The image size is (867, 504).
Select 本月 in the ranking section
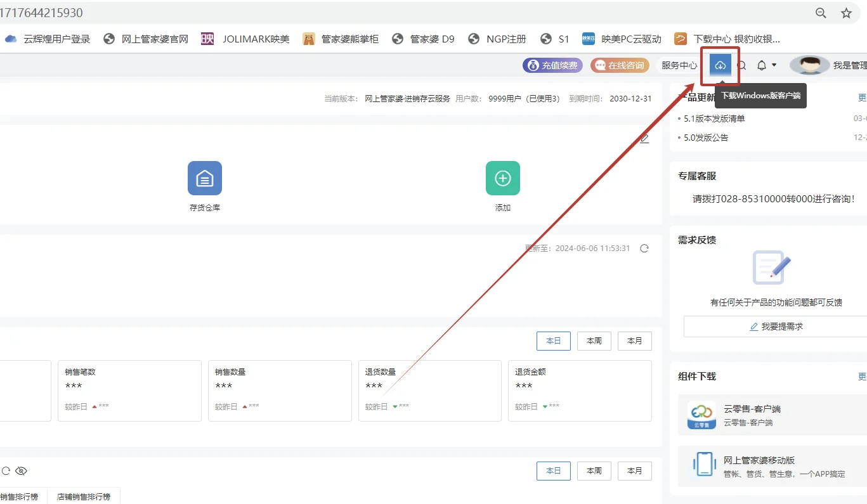635,471
